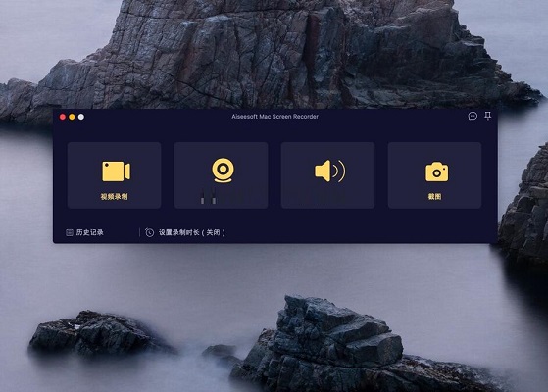Pin the recorder window on top

[488, 116]
